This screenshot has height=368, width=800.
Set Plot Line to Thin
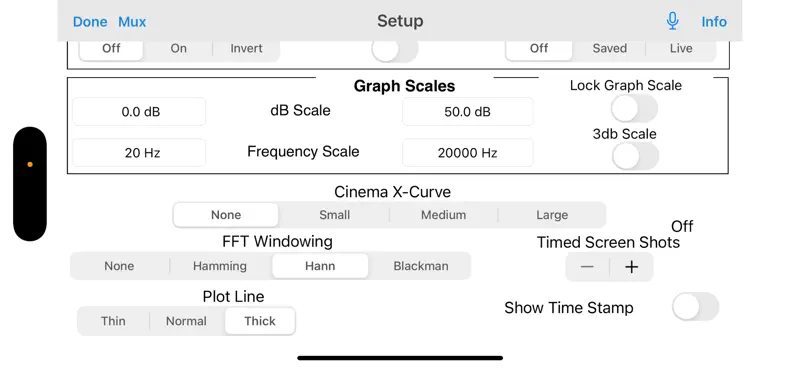pyautogui.click(x=113, y=321)
